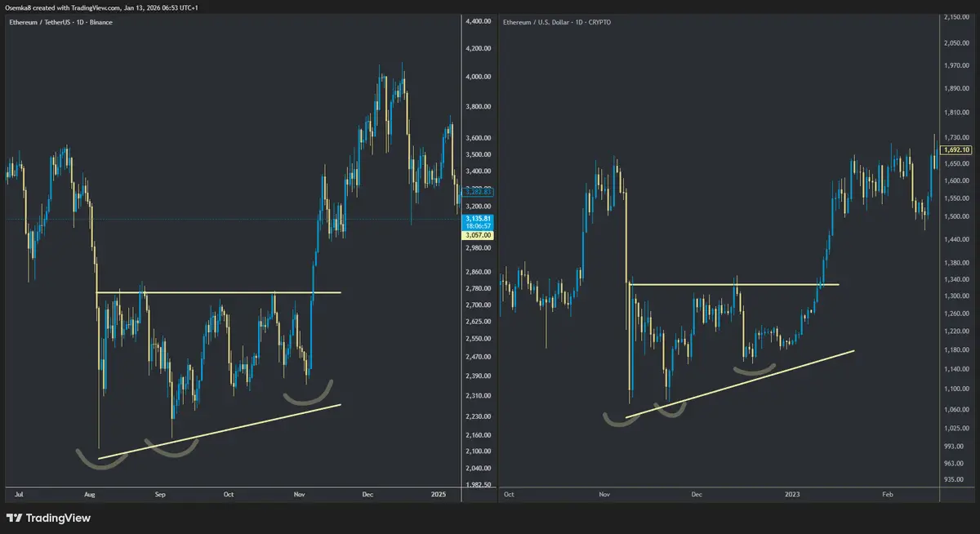The width and height of the screenshot is (980, 534).
Task: Click the 1,692.10 price label on right chart
Action: (955, 150)
